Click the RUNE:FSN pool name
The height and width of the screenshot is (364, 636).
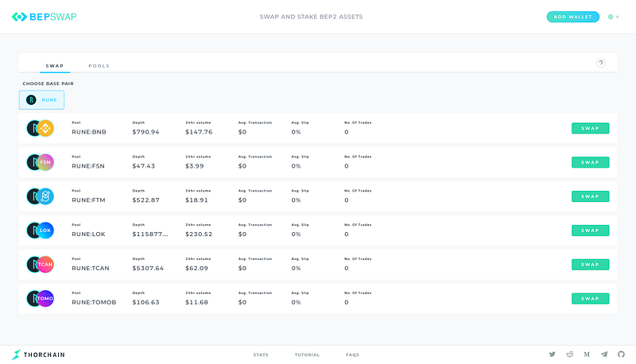[88, 166]
